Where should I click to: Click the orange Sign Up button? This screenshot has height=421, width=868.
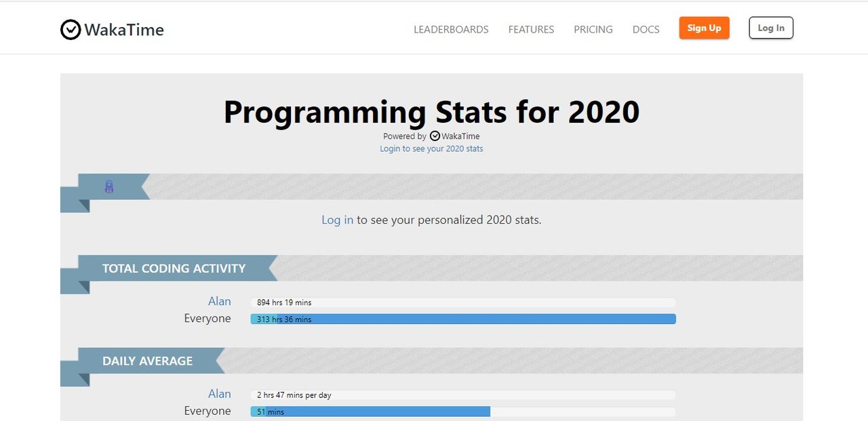tap(705, 28)
